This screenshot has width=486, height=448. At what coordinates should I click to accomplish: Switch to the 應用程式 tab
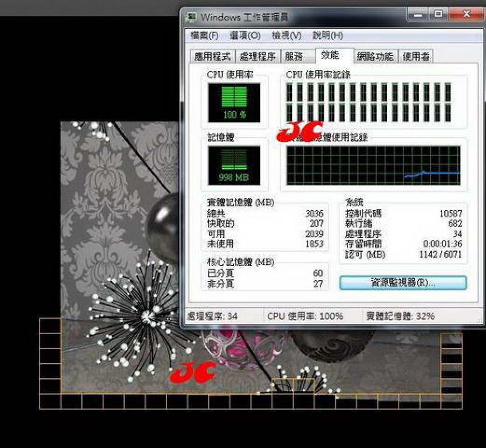click(212, 56)
